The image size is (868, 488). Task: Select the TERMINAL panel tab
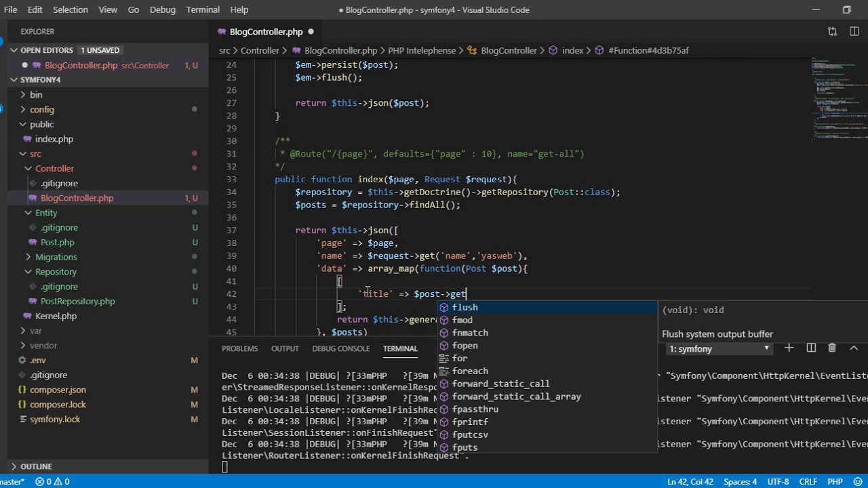pos(400,348)
